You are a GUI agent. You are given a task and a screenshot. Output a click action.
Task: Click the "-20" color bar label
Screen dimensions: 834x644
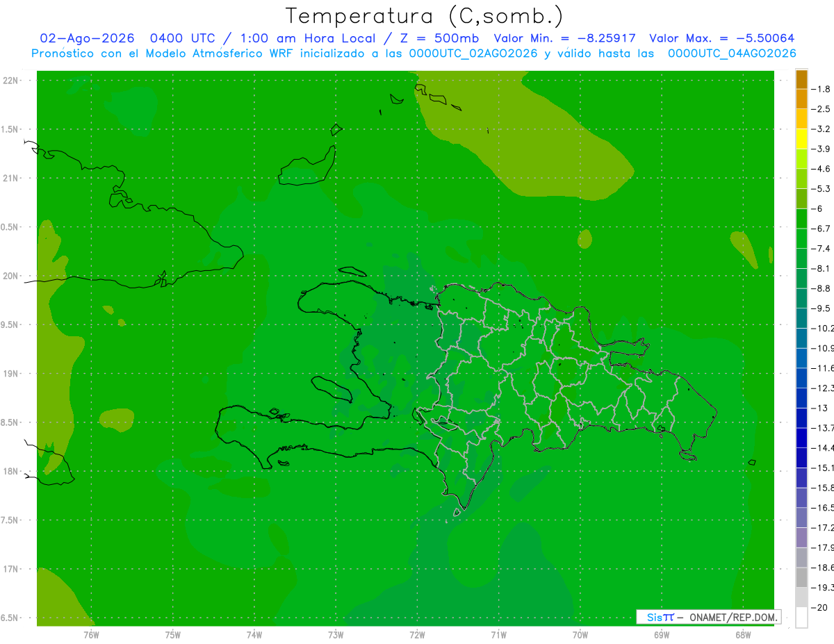tap(818, 607)
